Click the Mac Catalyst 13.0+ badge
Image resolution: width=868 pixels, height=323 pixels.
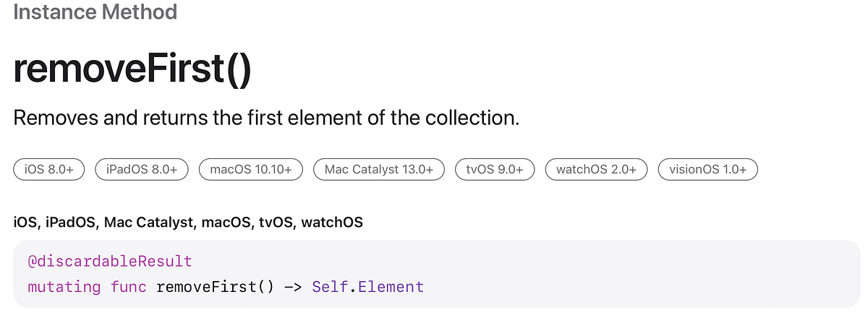(378, 170)
